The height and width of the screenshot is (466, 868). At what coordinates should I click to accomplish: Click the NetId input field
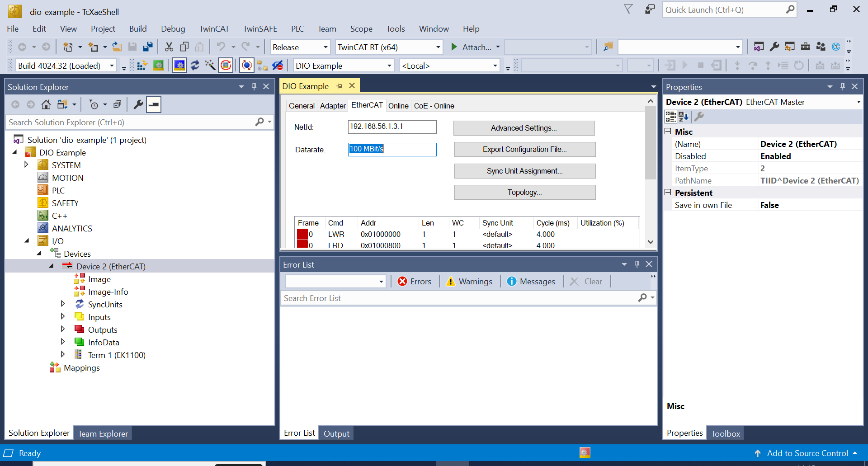(392, 127)
